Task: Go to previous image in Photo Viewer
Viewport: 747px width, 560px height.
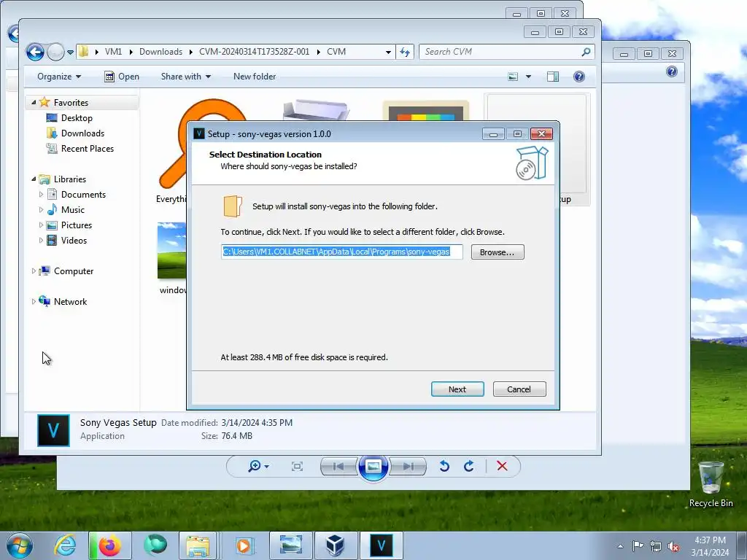Action: [338, 466]
